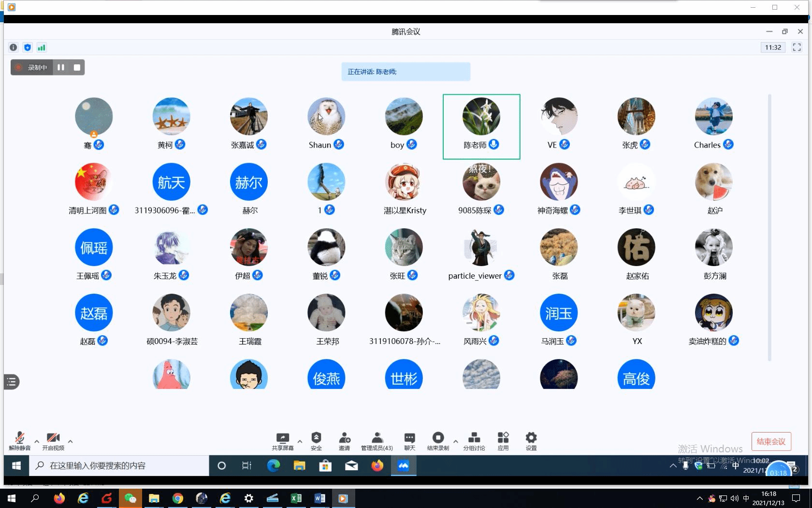Turn on the video camera
Screen dimensions: 812x508
coord(53,440)
